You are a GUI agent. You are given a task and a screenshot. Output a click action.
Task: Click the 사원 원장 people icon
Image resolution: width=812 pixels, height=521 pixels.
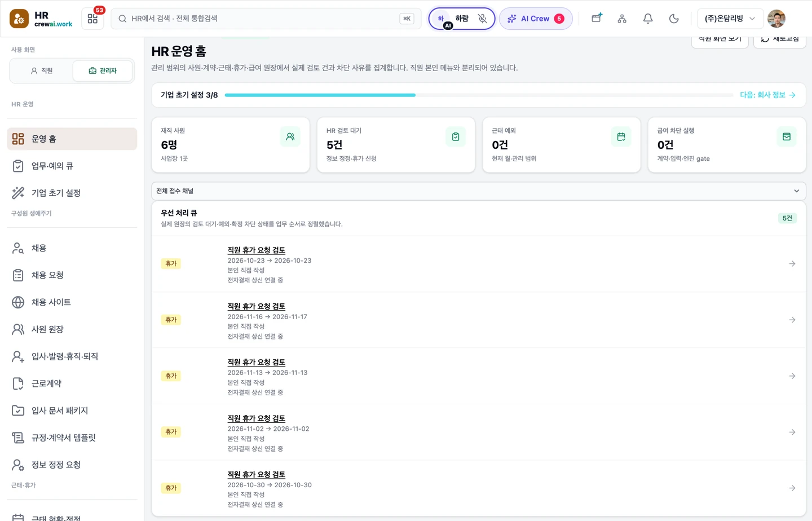(x=18, y=329)
